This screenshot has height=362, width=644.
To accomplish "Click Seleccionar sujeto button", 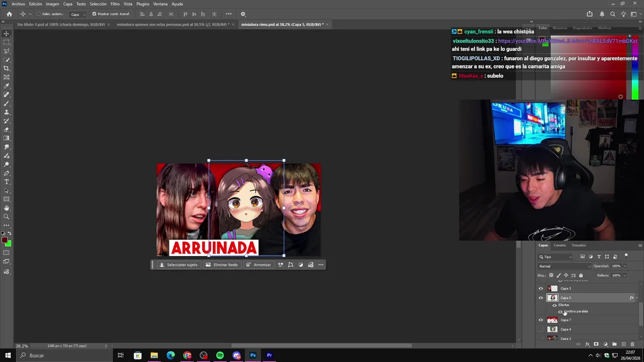I will pos(178,265).
